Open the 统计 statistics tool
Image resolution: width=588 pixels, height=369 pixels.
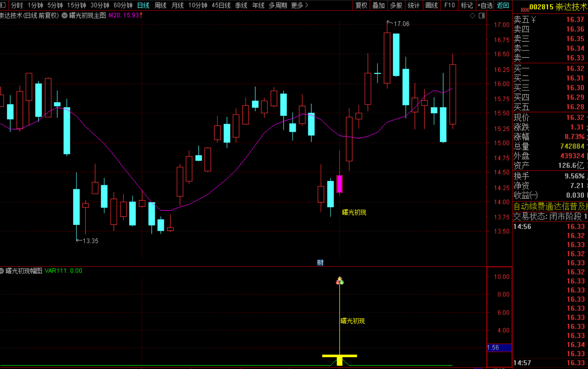[413, 5]
